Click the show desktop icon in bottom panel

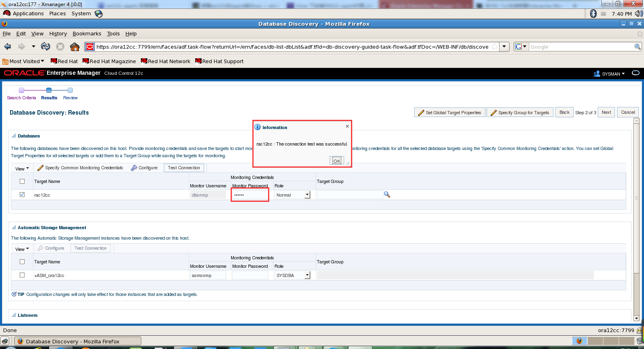coord(5,341)
